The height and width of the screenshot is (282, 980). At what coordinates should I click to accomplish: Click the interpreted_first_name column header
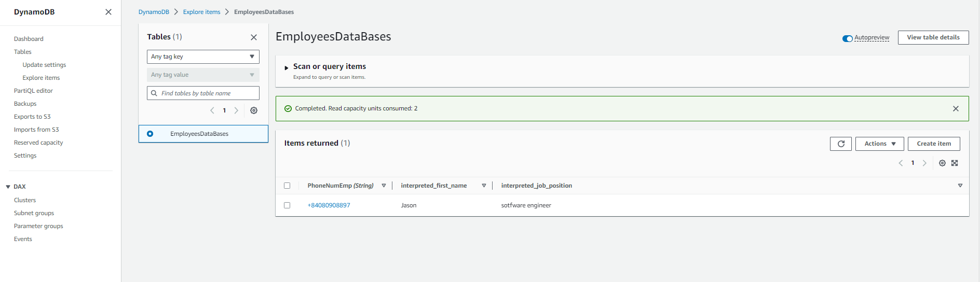point(433,186)
